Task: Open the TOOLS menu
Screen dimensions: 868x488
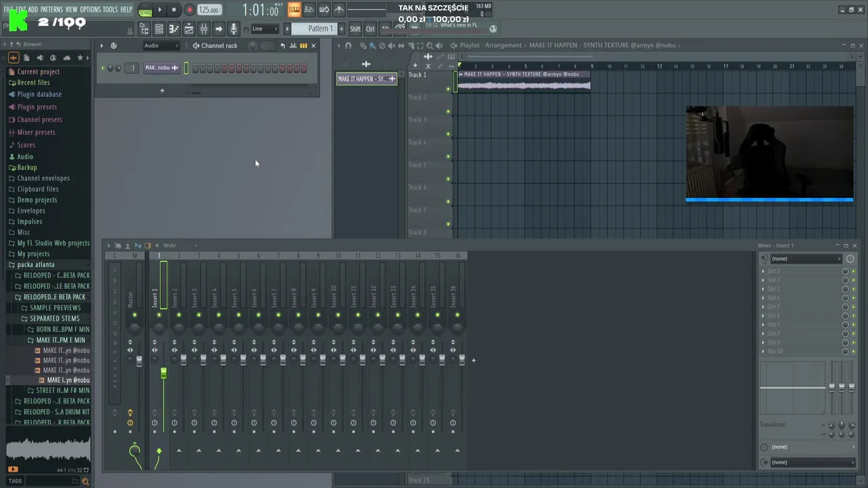Action: point(110,9)
